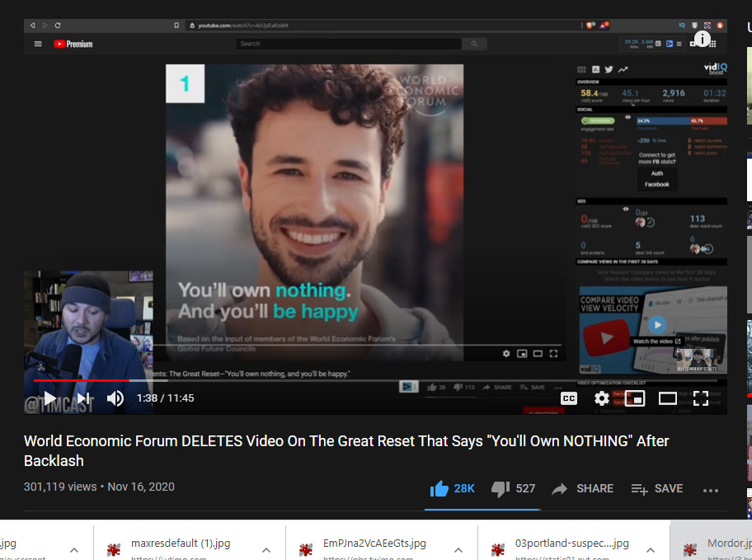The height and width of the screenshot is (560, 752).
Task: Play the paused video
Action: click(x=49, y=398)
